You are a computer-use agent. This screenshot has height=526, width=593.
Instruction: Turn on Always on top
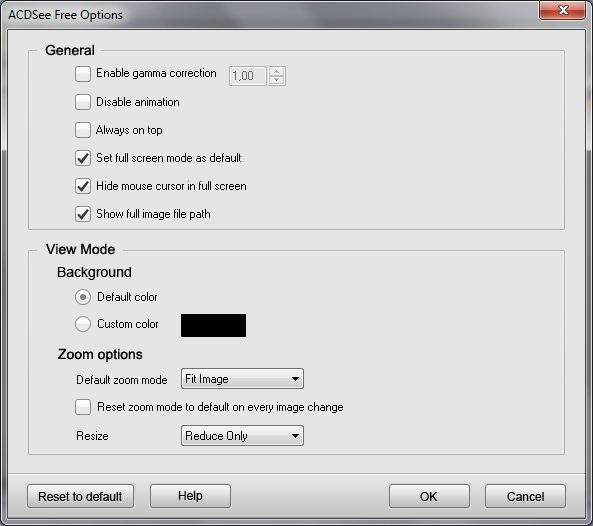tap(83, 130)
